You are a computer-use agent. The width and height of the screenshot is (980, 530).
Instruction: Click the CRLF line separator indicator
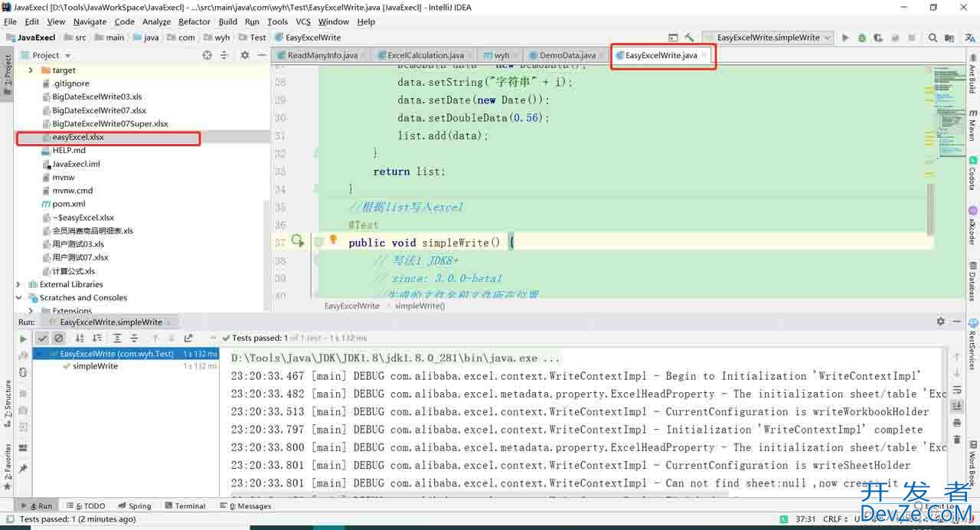click(x=835, y=519)
